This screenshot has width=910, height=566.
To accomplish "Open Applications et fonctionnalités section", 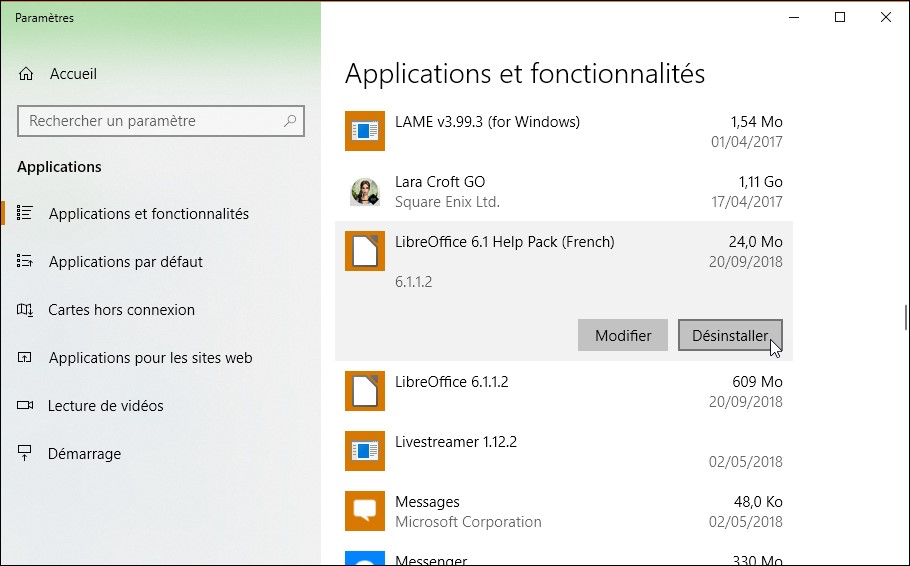I will [148, 214].
